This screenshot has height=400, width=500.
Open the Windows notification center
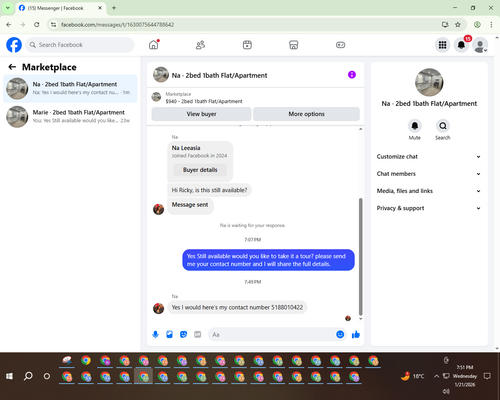tap(487, 376)
